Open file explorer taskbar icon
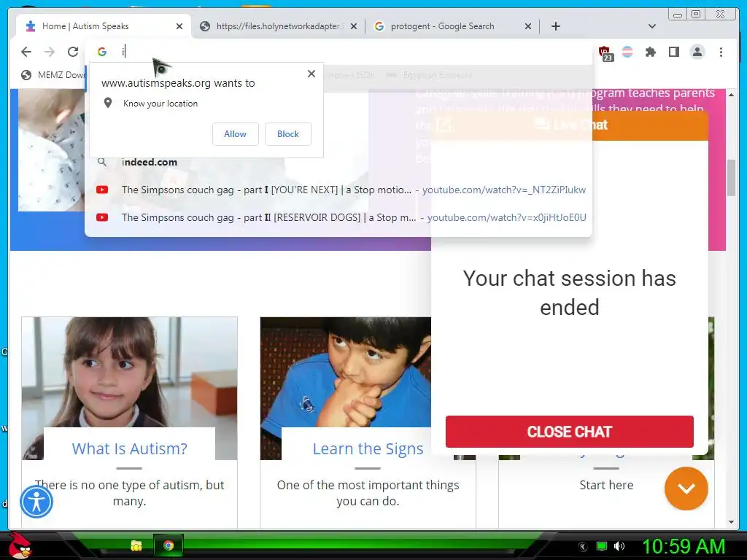Viewport: 747px width, 560px height. click(x=136, y=545)
